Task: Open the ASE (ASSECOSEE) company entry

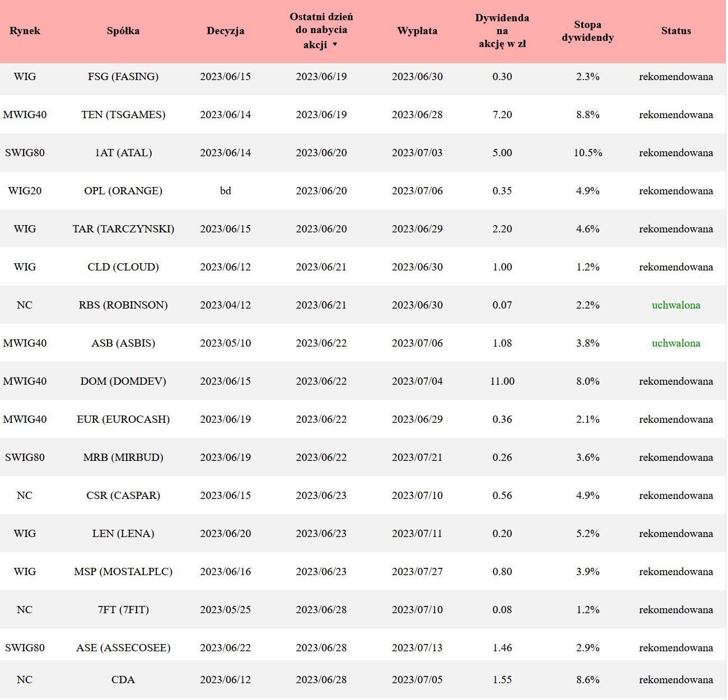Action: tap(123, 648)
